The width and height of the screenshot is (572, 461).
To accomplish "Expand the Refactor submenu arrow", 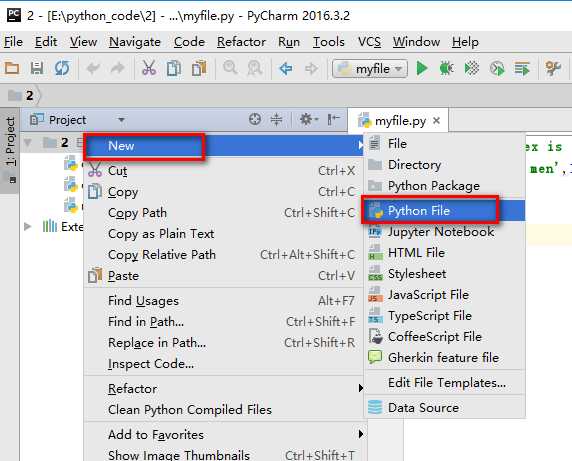I will coord(360,388).
